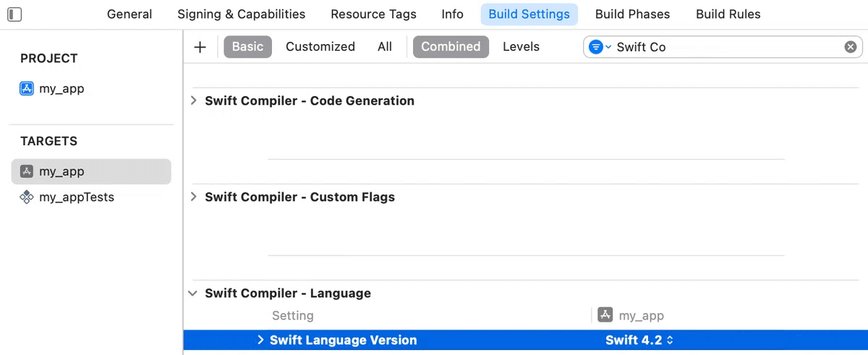Click the PROJECT section label
The image size is (868, 355).
tap(49, 59)
